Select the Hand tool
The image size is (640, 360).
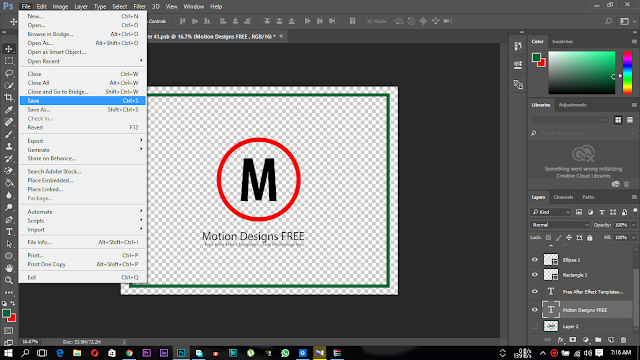point(9,268)
